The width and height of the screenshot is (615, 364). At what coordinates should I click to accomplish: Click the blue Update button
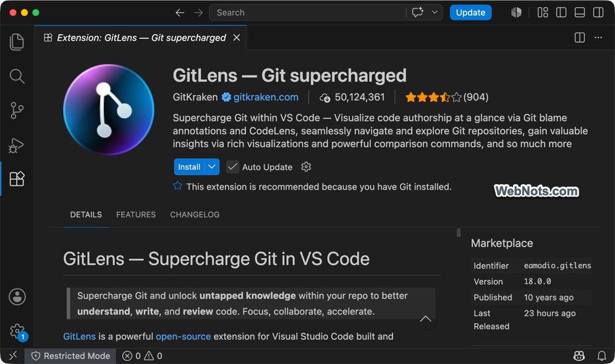tap(470, 12)
